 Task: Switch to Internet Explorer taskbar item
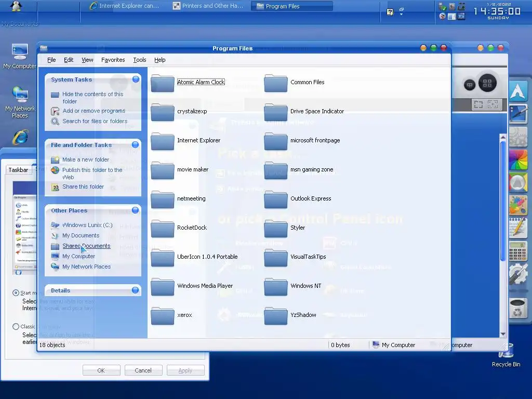[x=124, y=6]
